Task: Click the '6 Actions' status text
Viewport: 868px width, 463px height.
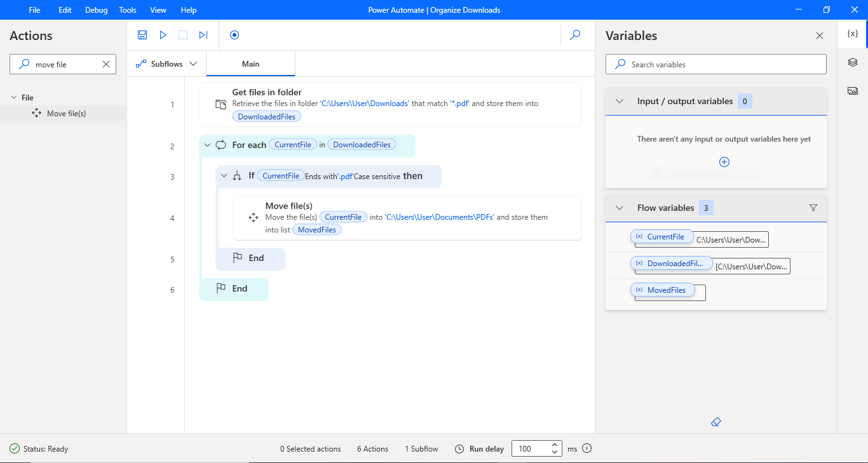Action: coord(372,449)
